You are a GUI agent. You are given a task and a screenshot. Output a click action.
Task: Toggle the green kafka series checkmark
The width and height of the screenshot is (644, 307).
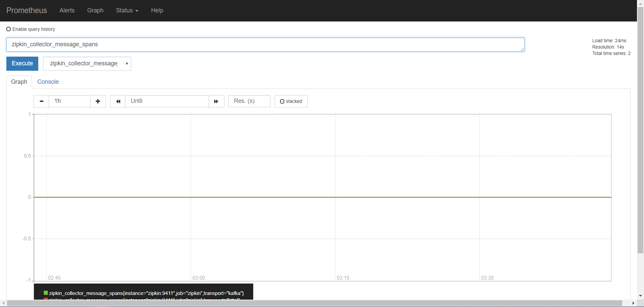[40, 293]
